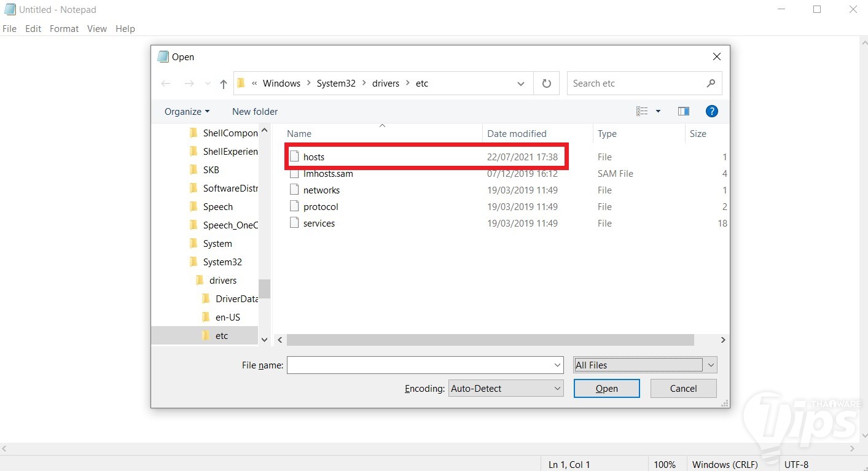Screen dimensions: 868x471
Task: Click Windows in the address path
Action: [281, 84]
